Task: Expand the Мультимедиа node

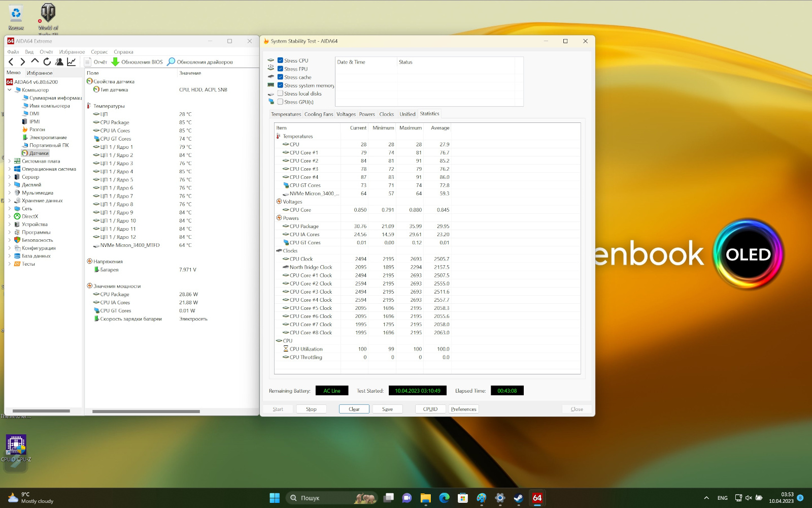Action: click(9, 193)
